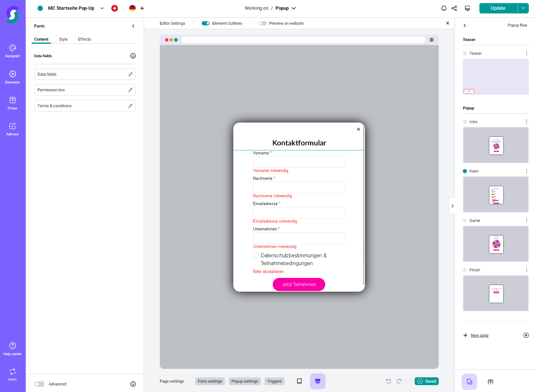The image size is (536, 392).
Task: Open Teaser page options menu
Action: pos(527,53)
